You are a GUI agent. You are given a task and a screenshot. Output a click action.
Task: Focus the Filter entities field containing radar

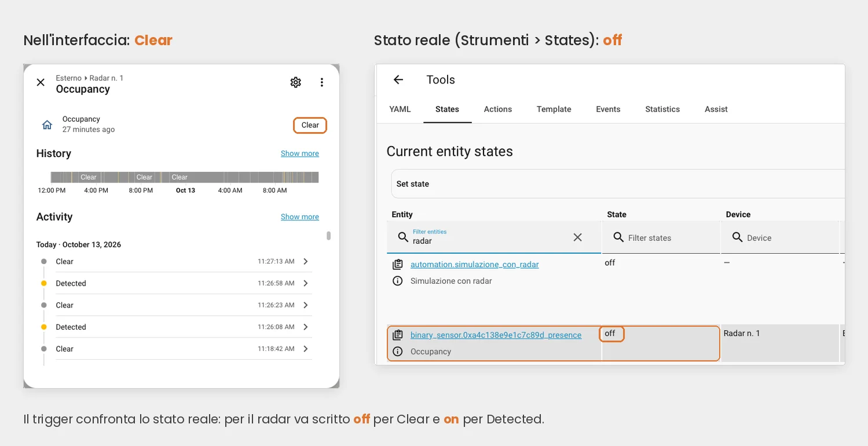[x=494, y=237]
